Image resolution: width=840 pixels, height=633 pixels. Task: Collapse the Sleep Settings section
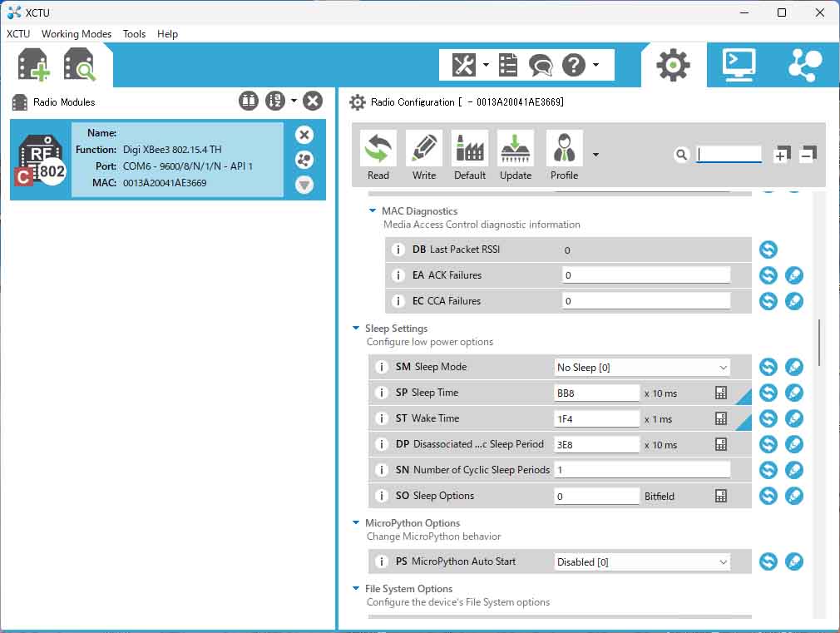tap(356, 328)
